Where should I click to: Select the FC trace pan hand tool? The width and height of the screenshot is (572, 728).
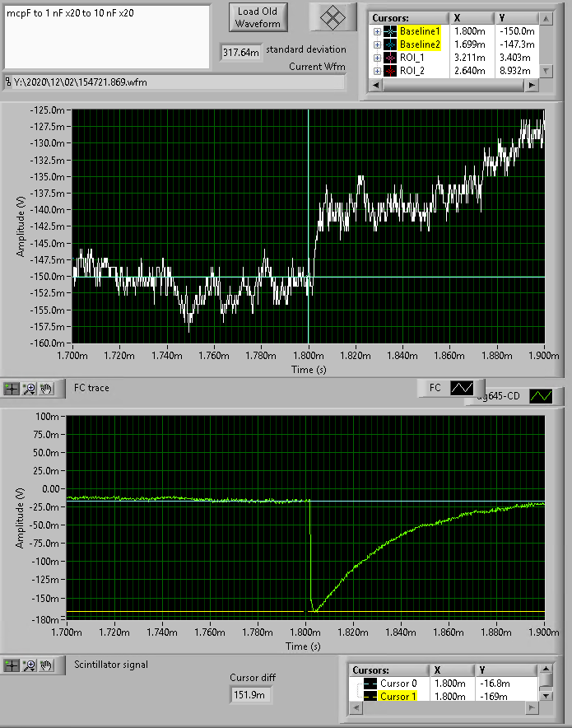tap(46, 389)
